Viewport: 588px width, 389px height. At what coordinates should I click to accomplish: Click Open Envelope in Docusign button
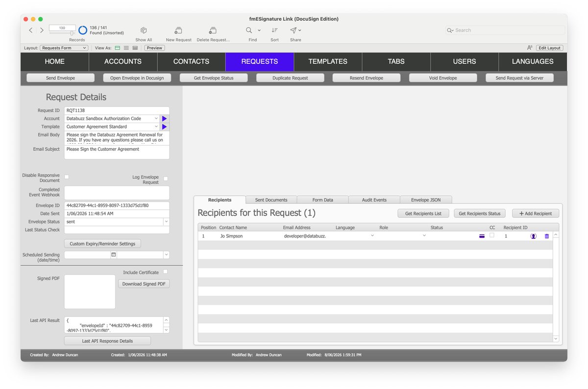[137, 78]
